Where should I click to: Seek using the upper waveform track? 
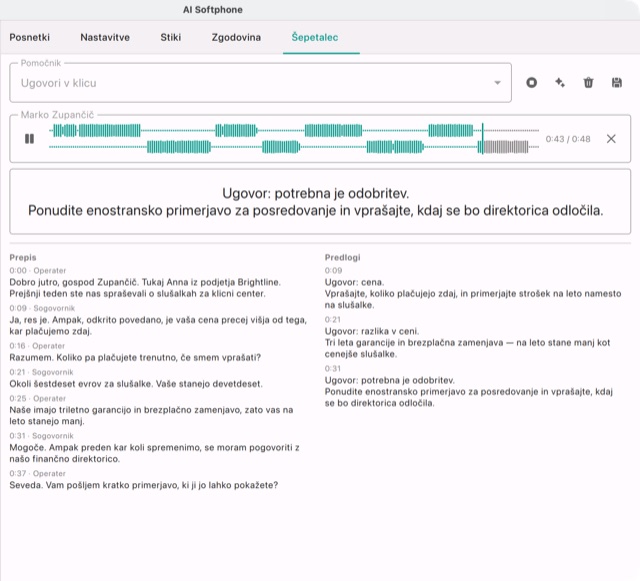click(x=294, y=131)
